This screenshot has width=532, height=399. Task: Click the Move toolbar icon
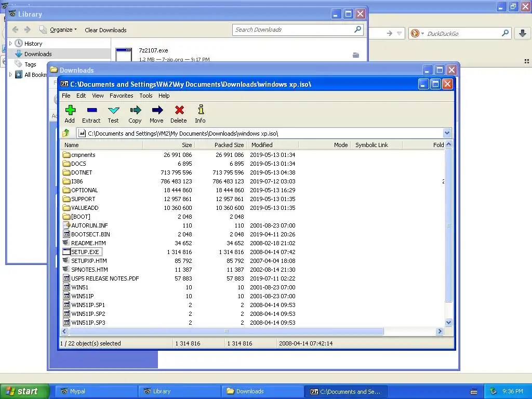(x=157, y=110)
